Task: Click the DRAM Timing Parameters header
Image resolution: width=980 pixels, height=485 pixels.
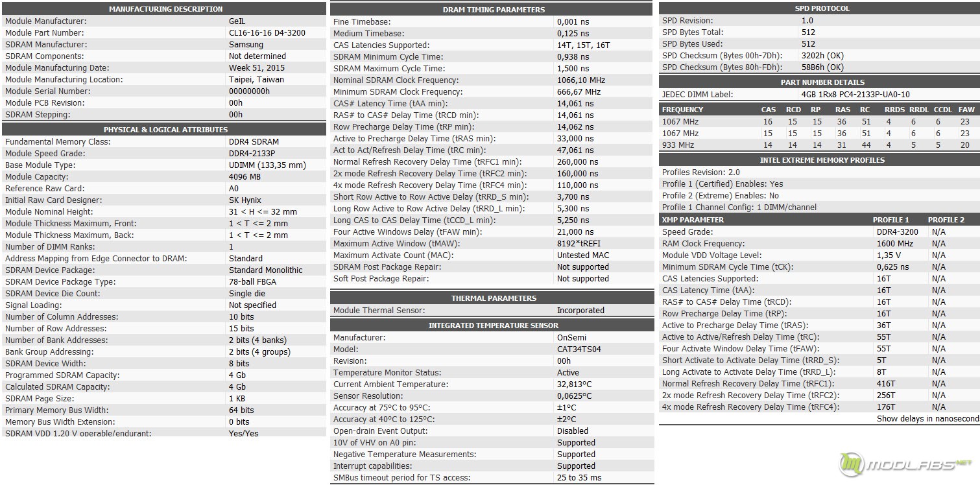Action: coord(494,10)
